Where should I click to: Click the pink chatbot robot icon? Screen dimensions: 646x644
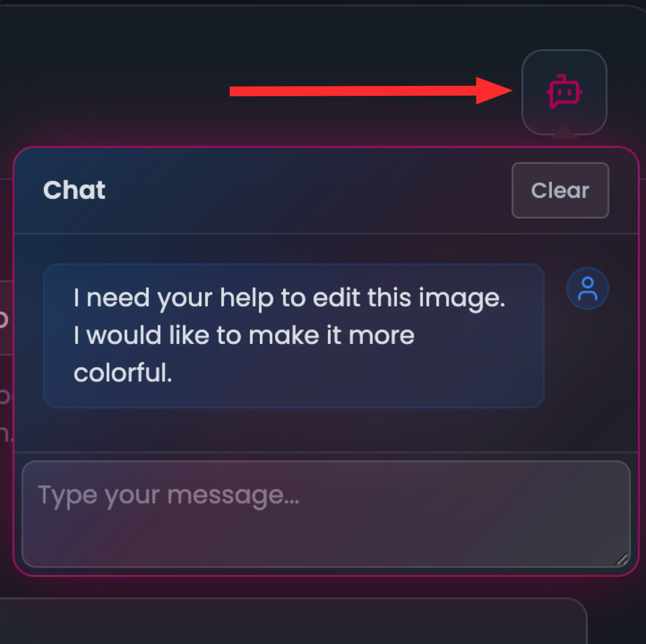coord(564,92)
